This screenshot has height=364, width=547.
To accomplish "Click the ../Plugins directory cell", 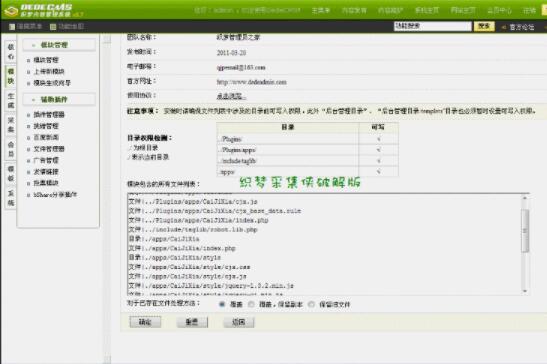I will point(288,139).
